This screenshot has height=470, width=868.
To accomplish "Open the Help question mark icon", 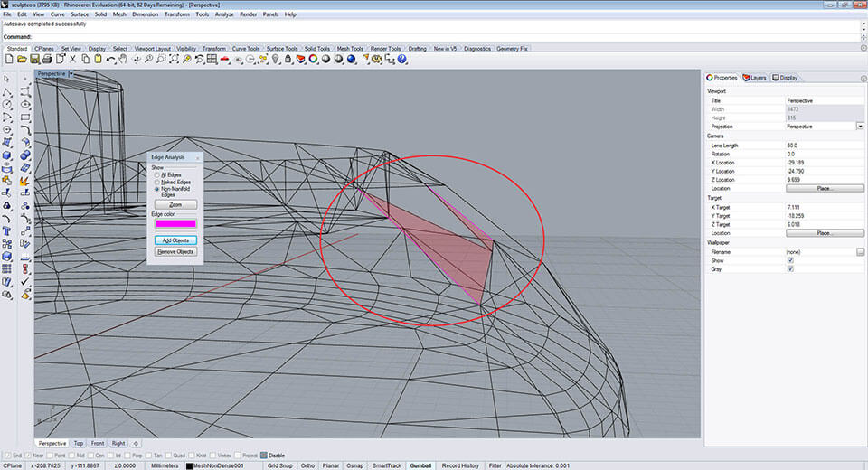I will [401, 60].
